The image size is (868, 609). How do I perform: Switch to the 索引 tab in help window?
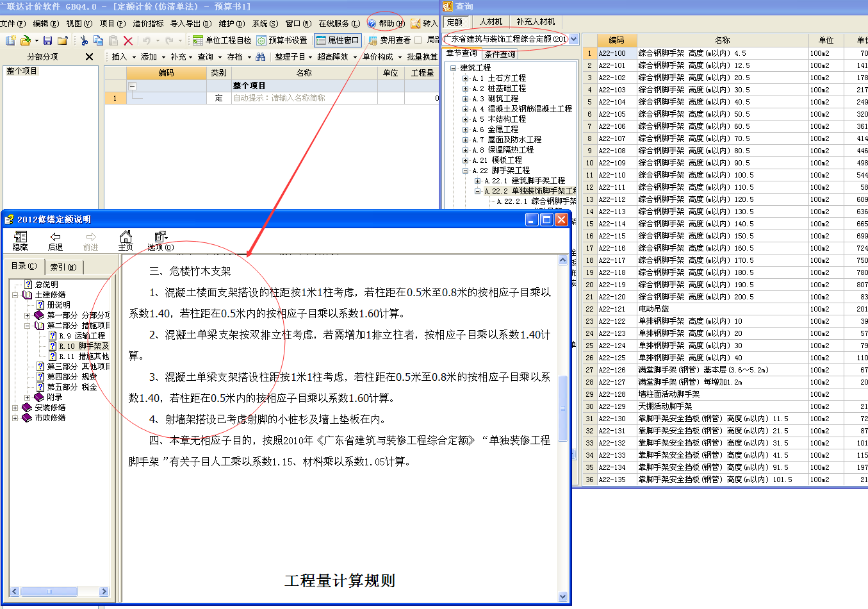point(63,267)
